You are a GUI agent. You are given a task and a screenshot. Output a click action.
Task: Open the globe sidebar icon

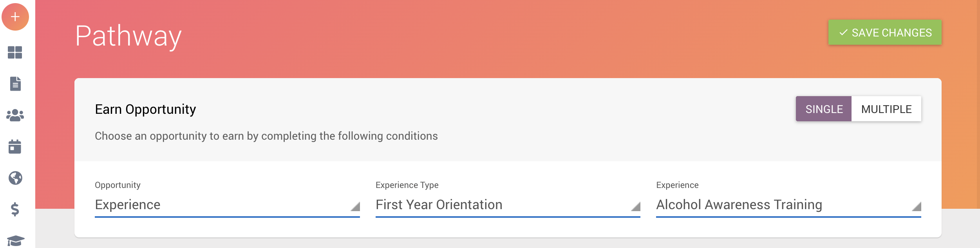tap(15, 178)
